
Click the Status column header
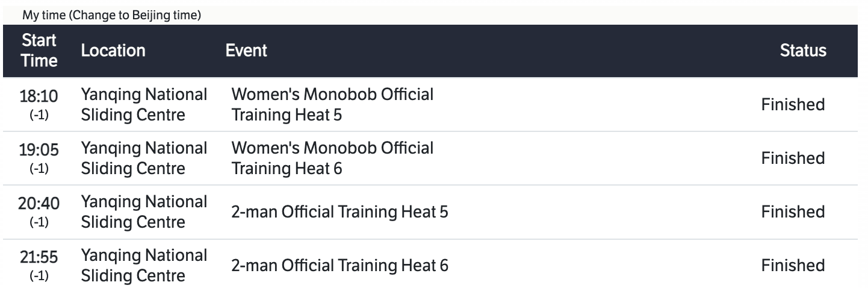pos(803,51)
